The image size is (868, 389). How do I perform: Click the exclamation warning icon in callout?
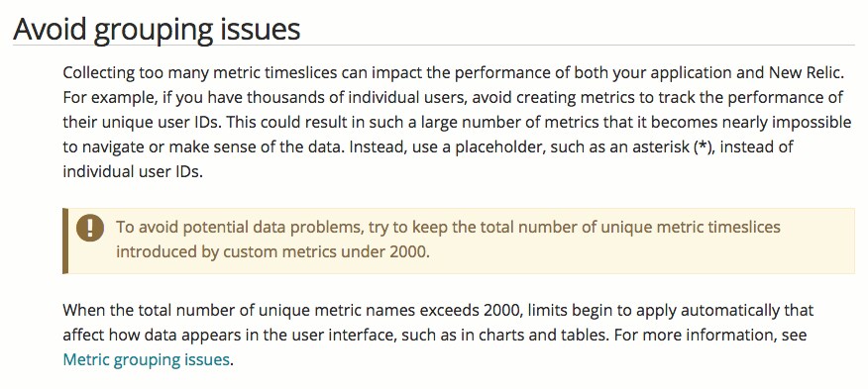90,228
